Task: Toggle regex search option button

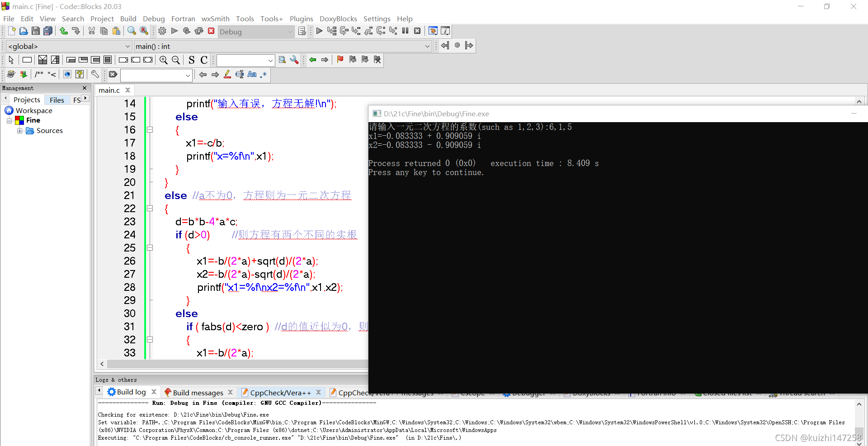Action: pos(264,74)
